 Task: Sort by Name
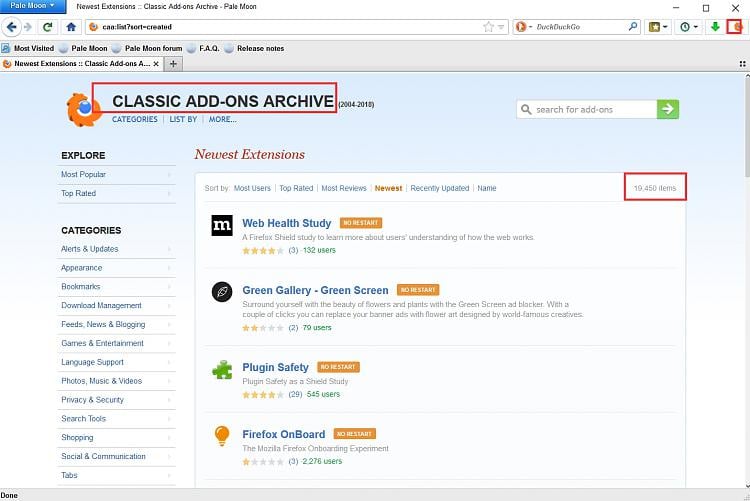click(486, 188)
